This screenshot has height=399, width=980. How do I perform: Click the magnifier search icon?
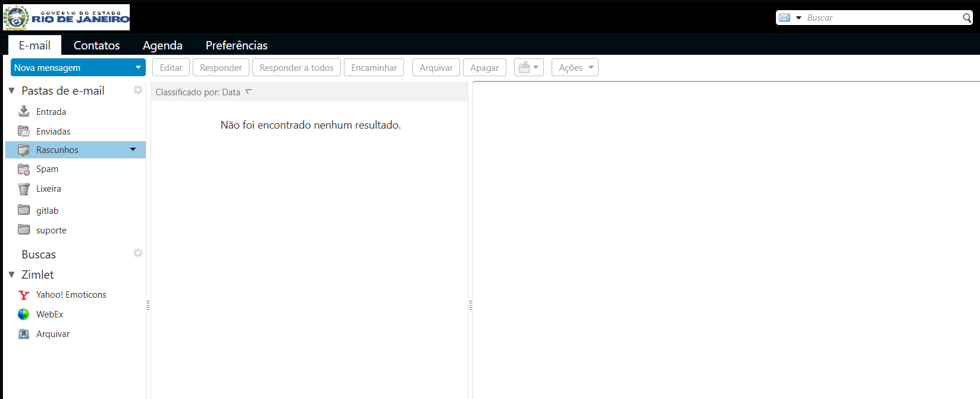[967, 18]
